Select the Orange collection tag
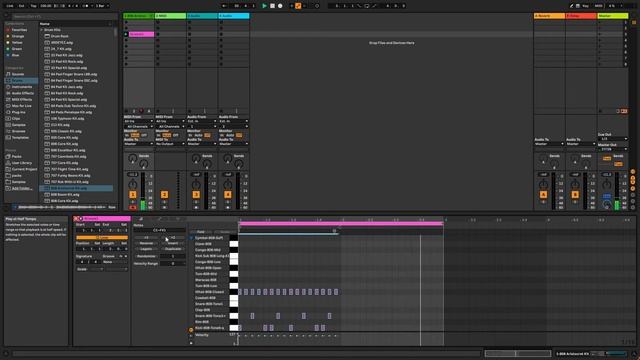Image resolution: width=640 pixels, height=360 pixels. [18, 36]
